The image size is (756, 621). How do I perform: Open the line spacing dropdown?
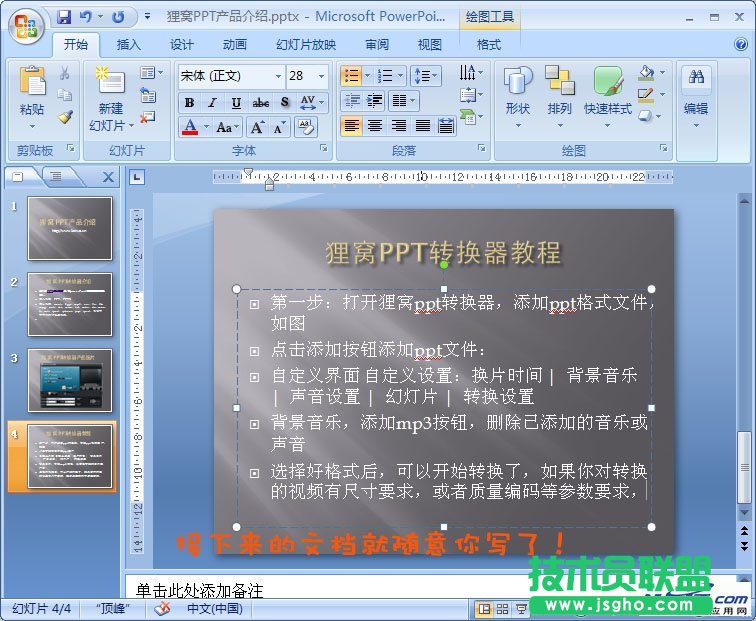[x=425, y=76]
